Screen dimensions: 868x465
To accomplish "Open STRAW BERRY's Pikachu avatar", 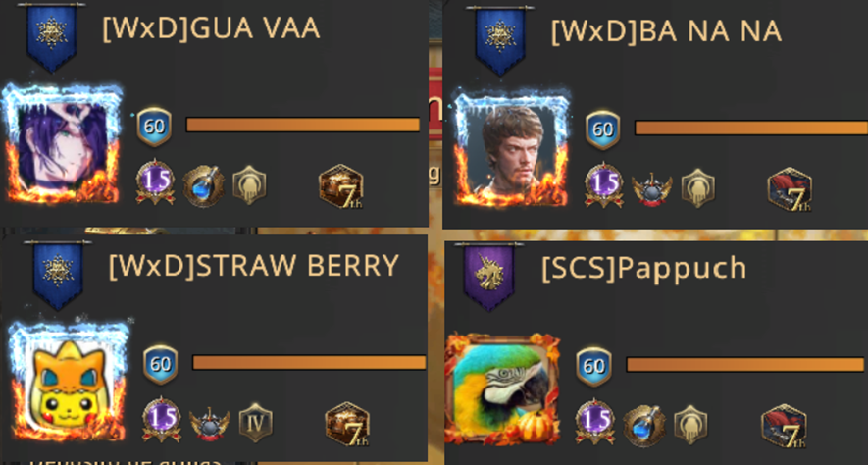I will click(68, 382).
